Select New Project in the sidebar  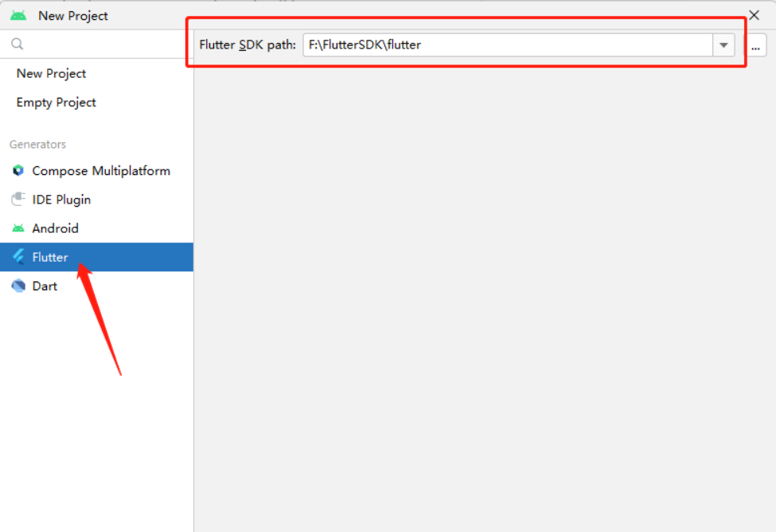point(51,74)
